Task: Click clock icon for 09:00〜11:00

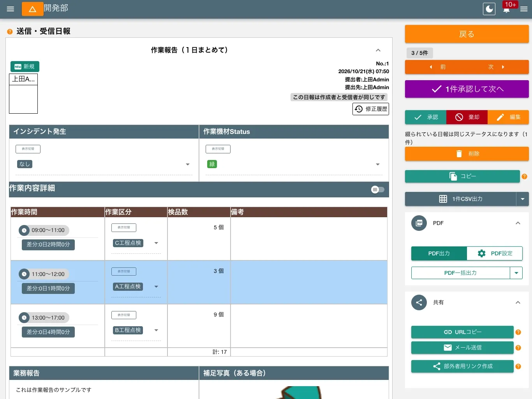Action: coord(24,230)
